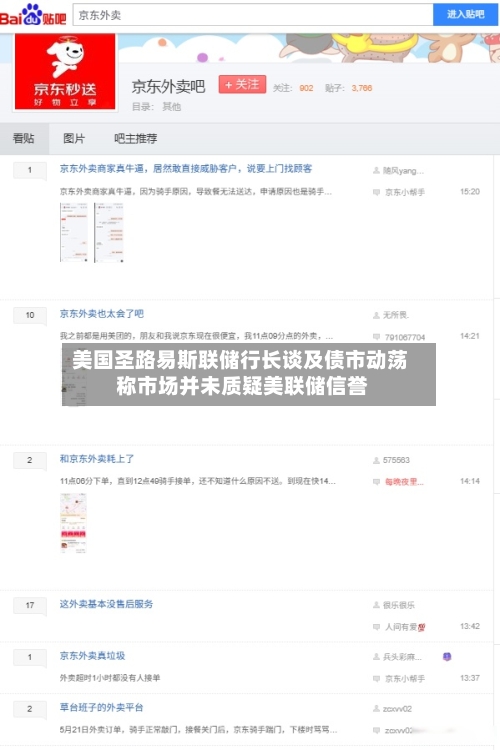Open the 其他 directory link
The image size is (500, 750).
pyautogui.click(x=171, y=107)
